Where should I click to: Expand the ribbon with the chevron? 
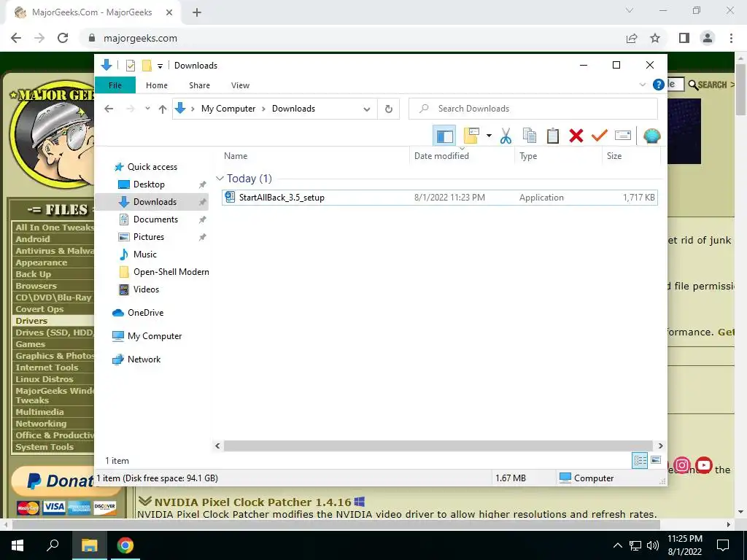point(642,85)
